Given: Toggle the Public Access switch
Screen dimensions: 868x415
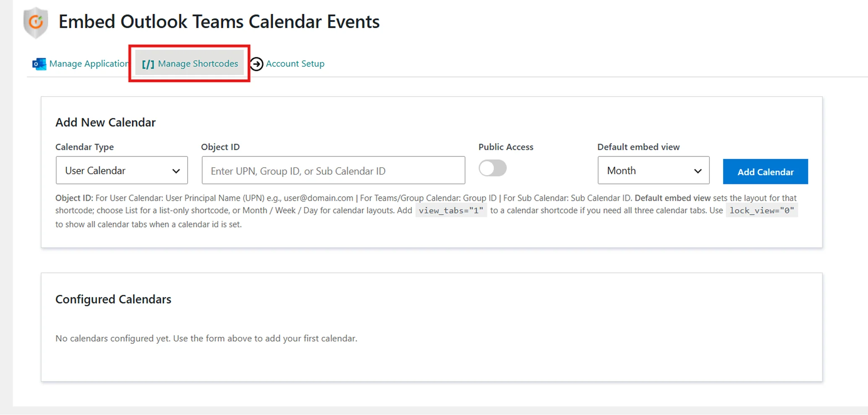Looking at the screenshot, I should coord(493,168).
